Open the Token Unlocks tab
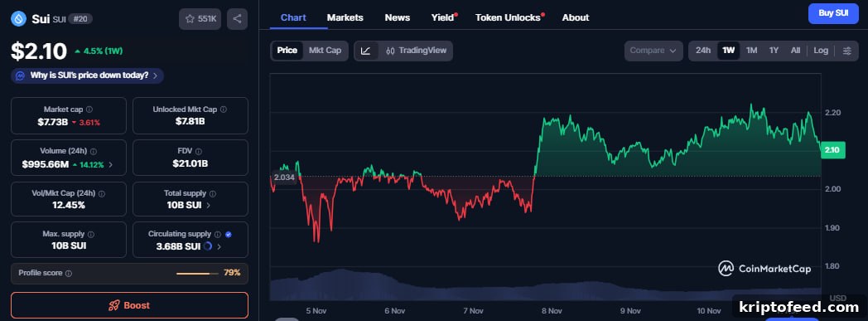The height and width of the screenshot is (321, 868). [509, 17]
